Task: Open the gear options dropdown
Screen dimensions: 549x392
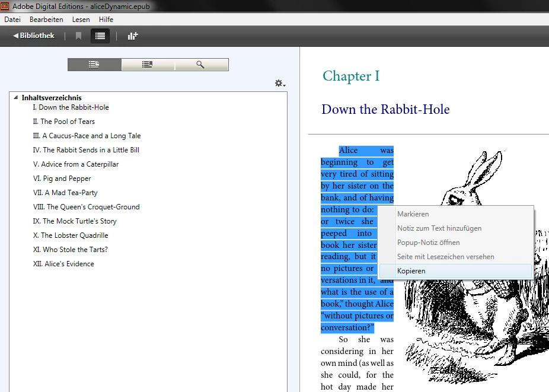Action: pyautogui.click(x=280, y=84)
